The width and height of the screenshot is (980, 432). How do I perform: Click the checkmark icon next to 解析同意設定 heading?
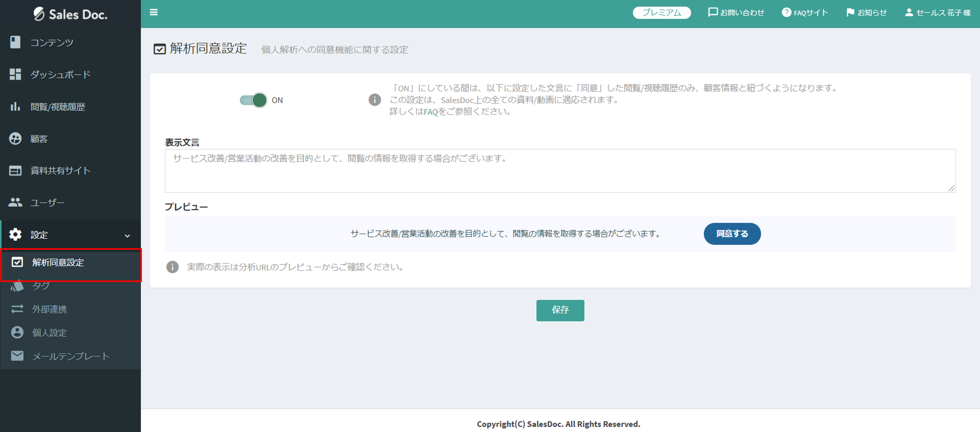tap(159, 49)
